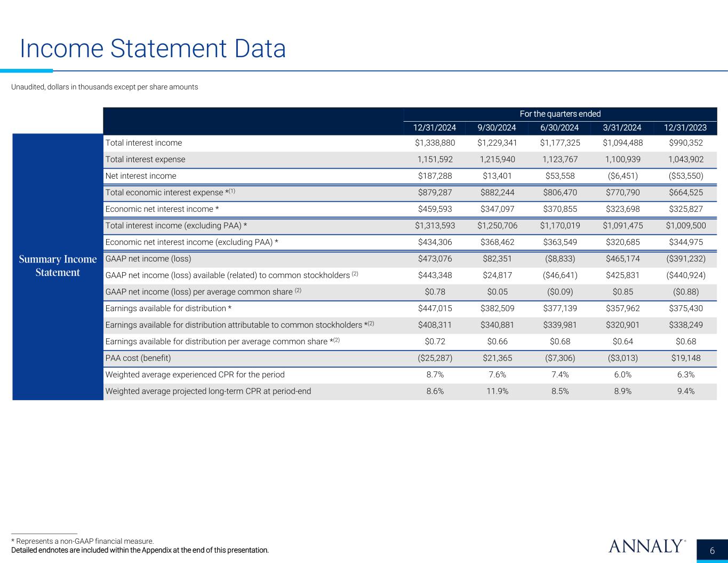Click the $1,338,880 total interest income value

point(435,143)
